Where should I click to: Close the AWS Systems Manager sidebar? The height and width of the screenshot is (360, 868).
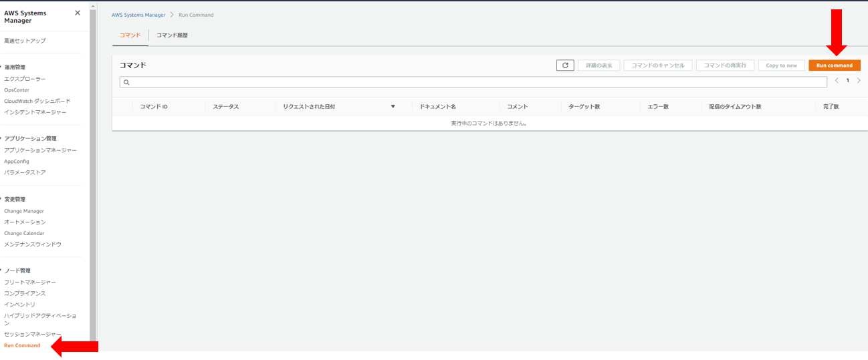78,13
